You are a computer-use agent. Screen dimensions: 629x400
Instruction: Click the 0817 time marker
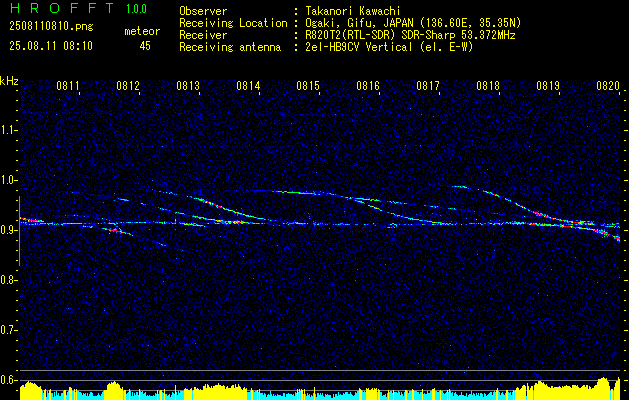click(x=428, y=85)
